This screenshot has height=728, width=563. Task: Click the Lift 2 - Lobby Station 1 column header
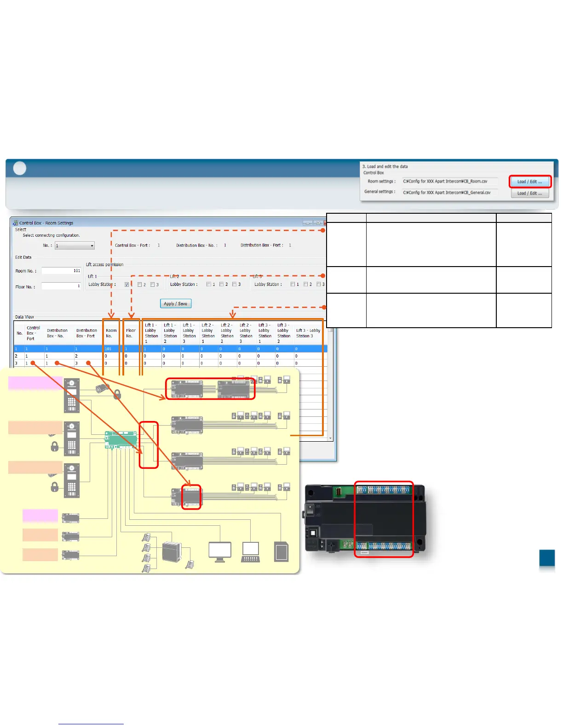coord(208,333)
